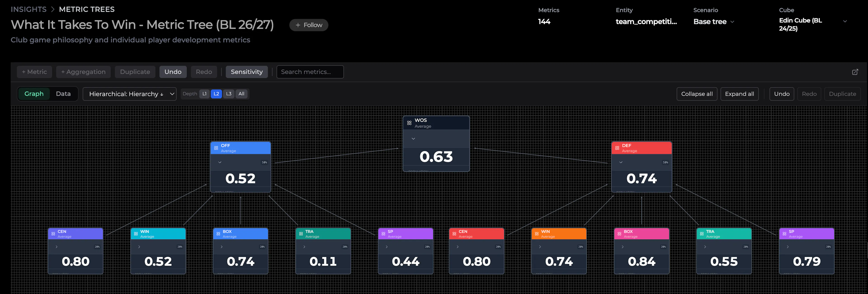
Task: Select the All depth option
Action: pos(241,94)
